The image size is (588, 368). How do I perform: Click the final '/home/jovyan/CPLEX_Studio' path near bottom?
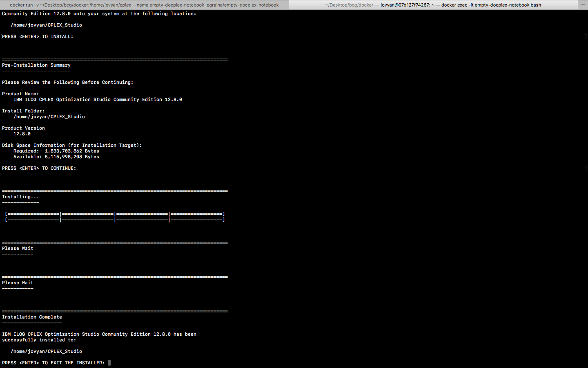46,351
